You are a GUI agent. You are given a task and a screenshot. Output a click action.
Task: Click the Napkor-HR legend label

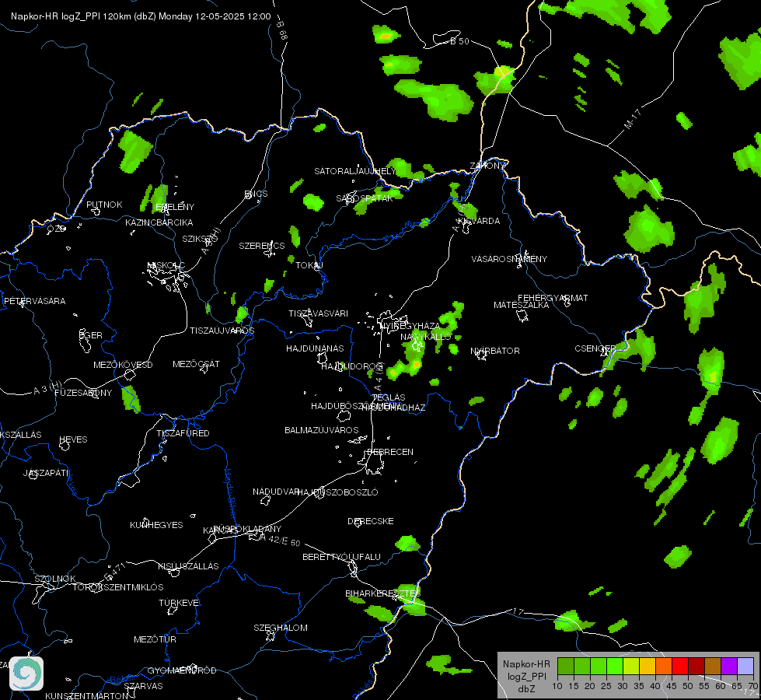(526, 664)
